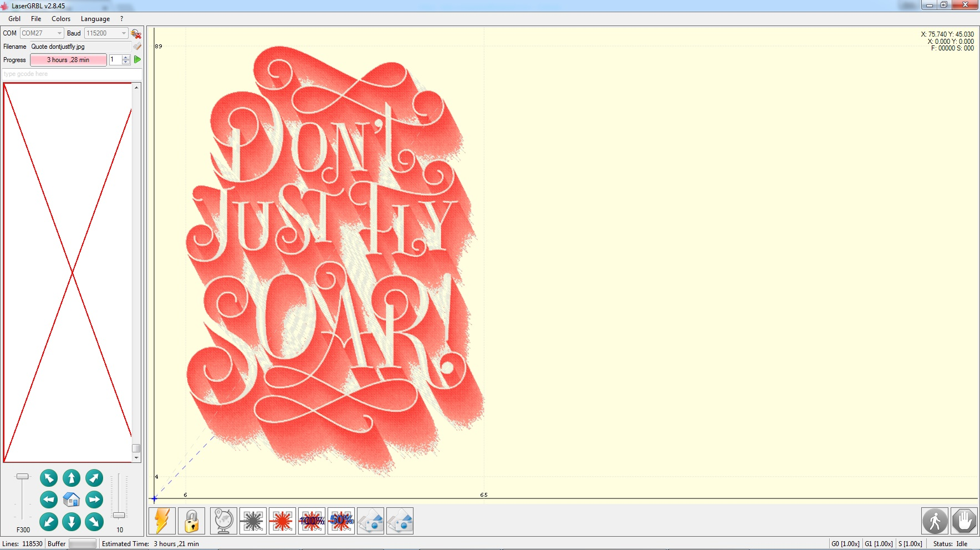
Task: Click the open file icon beside Filename
Action: click(137, 47)
